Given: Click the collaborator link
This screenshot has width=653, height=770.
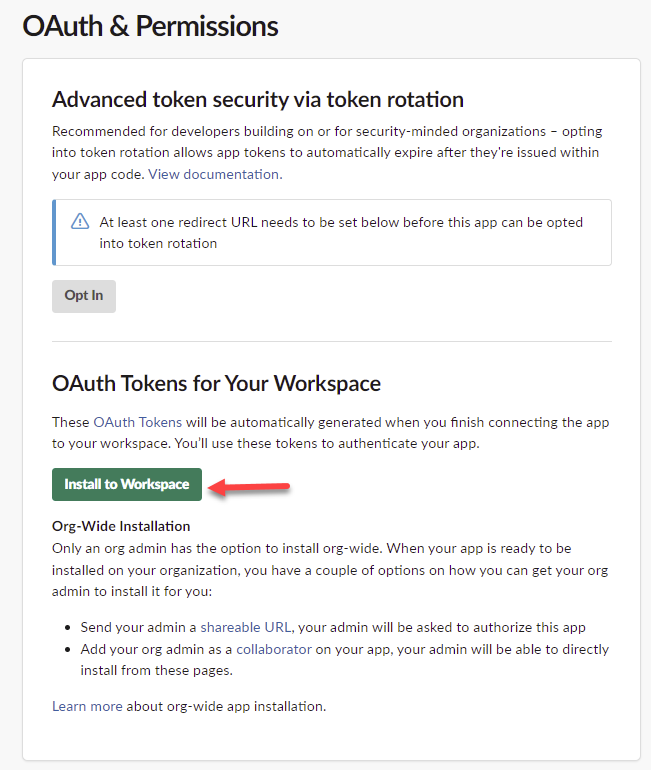Looking at the screenshot, I should pyautogui.click(x=273, y=649).
